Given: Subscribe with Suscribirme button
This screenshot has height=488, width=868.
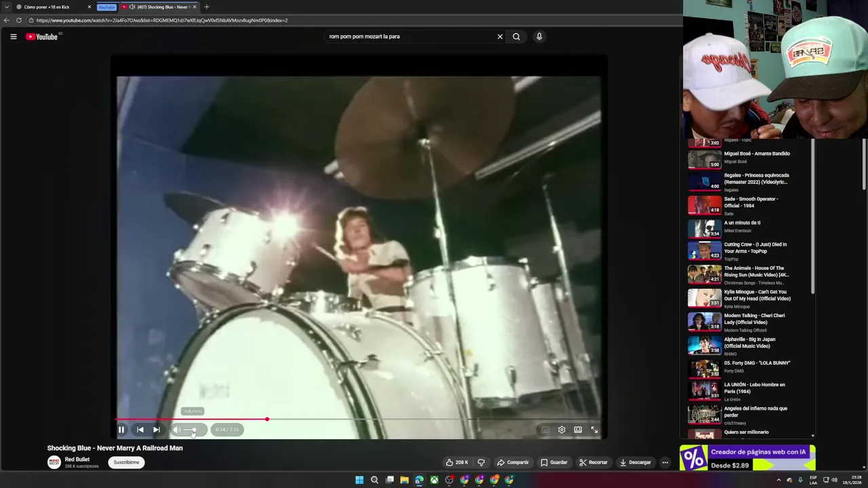Looking at the screenshot, I should tap(126, 462).
